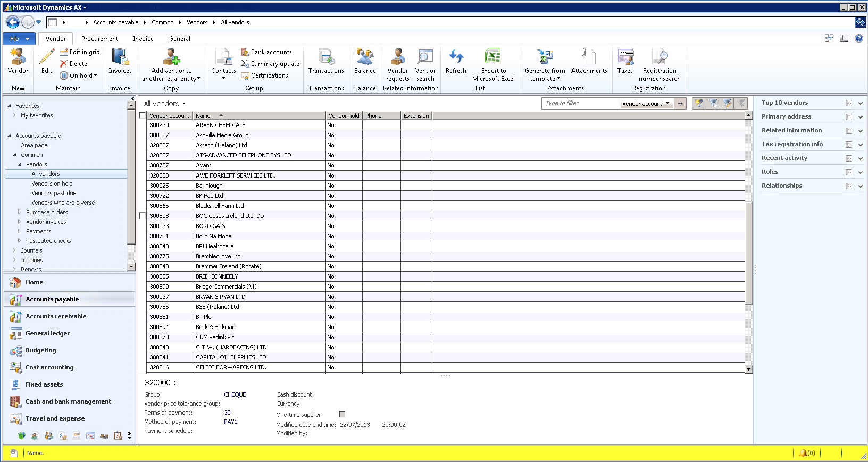Expand Generate from template dropdown
The image size is (868, 462).
tap(558, 78)
